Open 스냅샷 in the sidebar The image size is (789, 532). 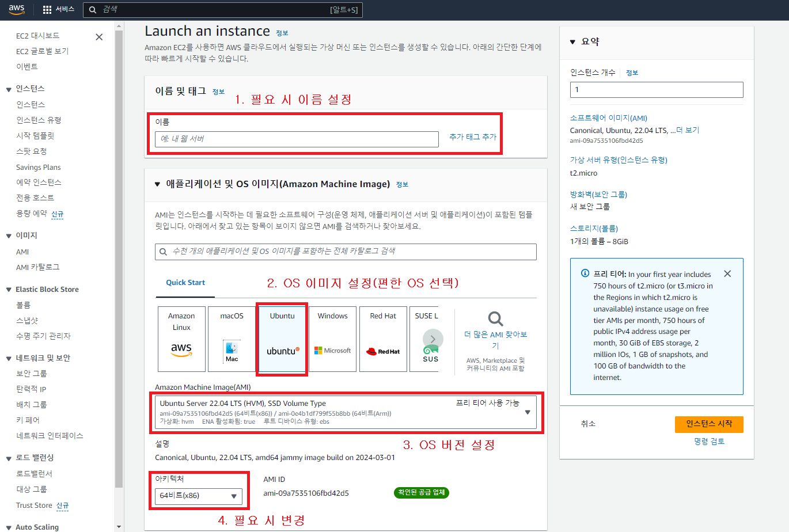pyautogui.click(x=27, y=321)
